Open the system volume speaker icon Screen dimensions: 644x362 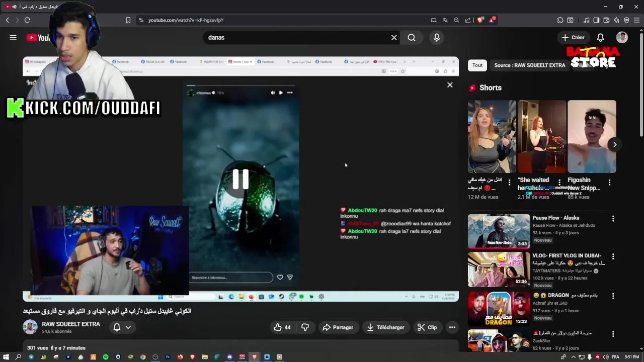[x=605, y=357]
